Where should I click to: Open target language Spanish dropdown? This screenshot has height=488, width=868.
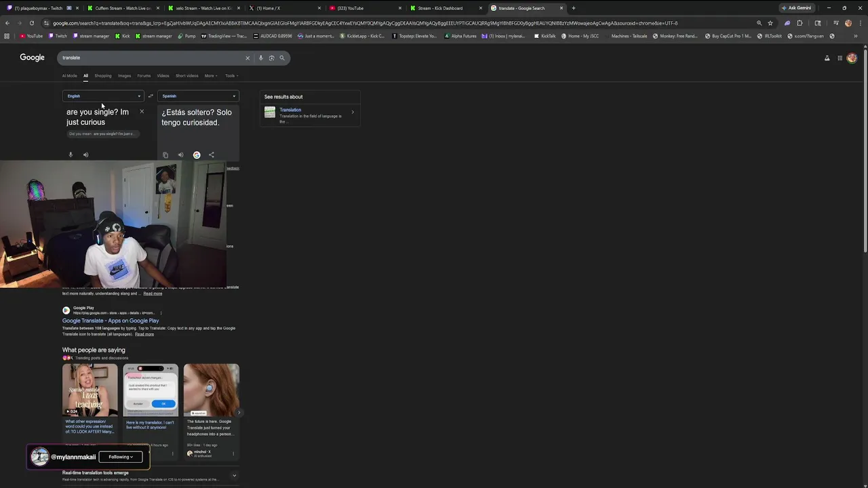pyautogui.click(x=198, y=96)
